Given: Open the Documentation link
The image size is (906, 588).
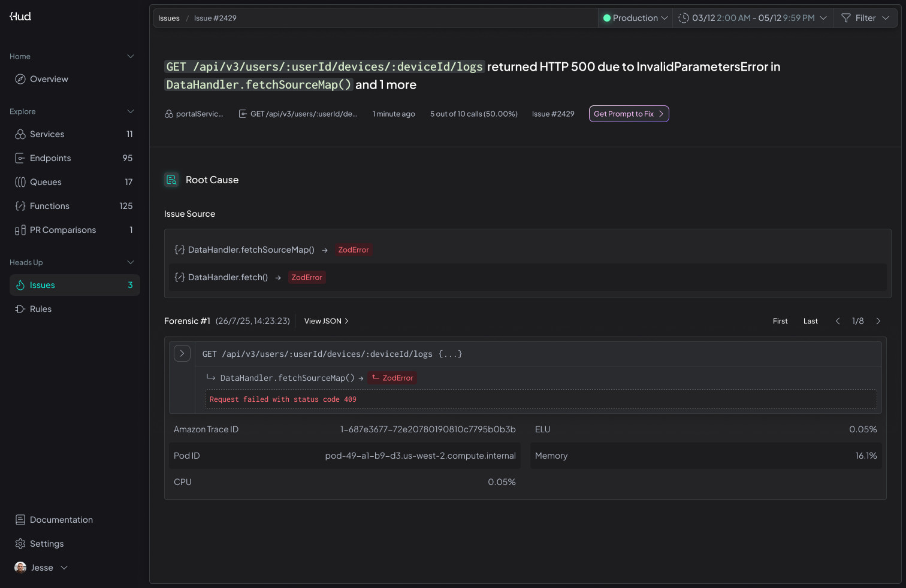Looking at the screenshot, I should point(61,520).
